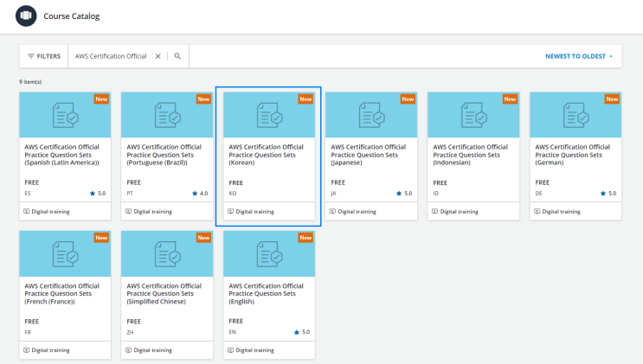Click the Digital training icon on English card
The height and width of the screenshot is (364, 643).
click(x=230, y=350)
